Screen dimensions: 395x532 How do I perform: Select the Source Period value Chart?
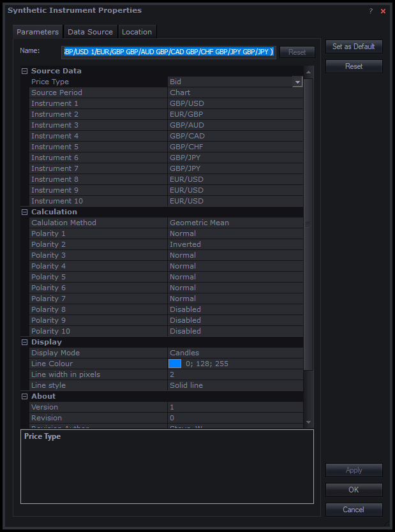click(235, 92)
